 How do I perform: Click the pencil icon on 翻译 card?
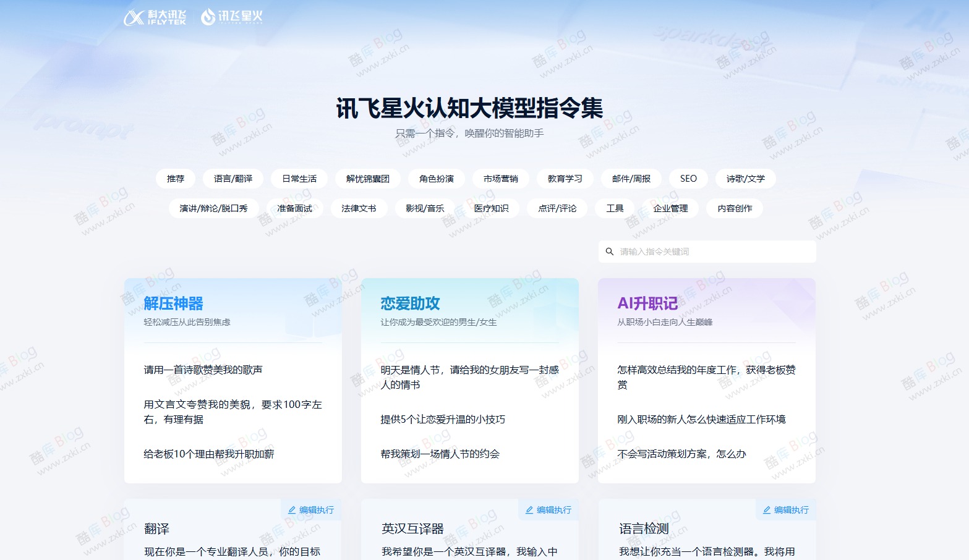pos(291,509)
